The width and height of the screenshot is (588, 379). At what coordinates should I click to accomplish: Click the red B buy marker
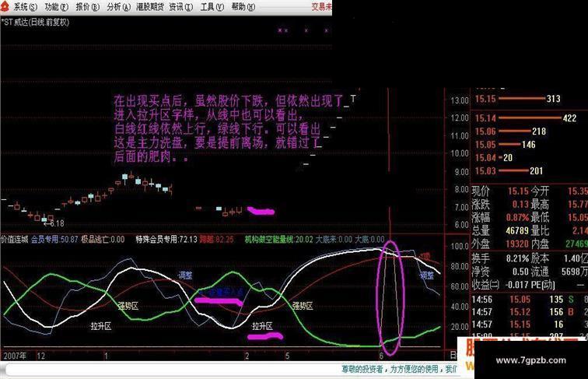pos(571,312)
